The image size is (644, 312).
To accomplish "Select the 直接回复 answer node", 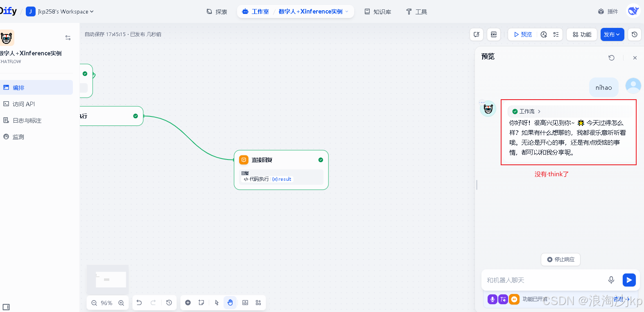I will coord(281,170).
